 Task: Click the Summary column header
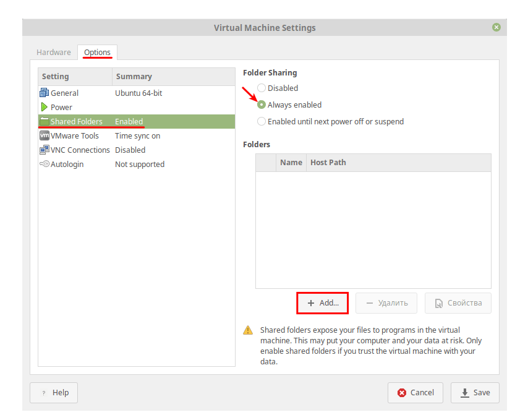134,76
